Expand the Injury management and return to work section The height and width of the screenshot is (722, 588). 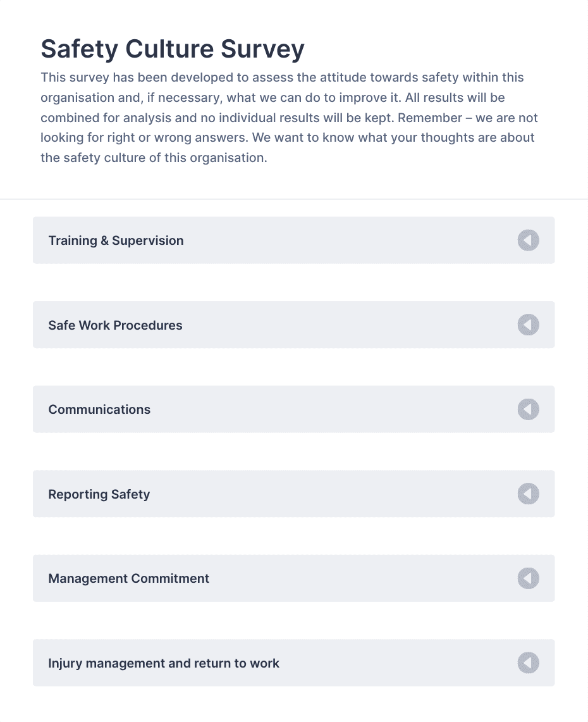pos(293,663)
